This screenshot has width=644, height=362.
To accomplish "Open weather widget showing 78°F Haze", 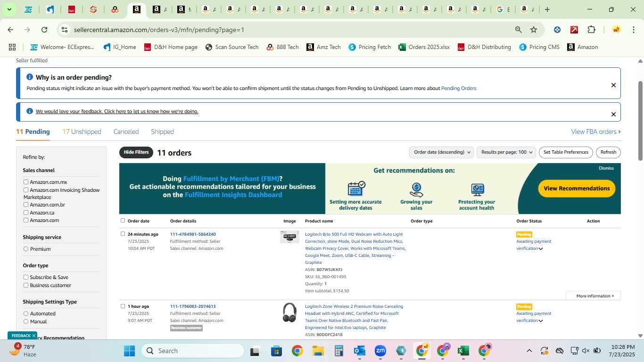I will (x=24, y=350).
